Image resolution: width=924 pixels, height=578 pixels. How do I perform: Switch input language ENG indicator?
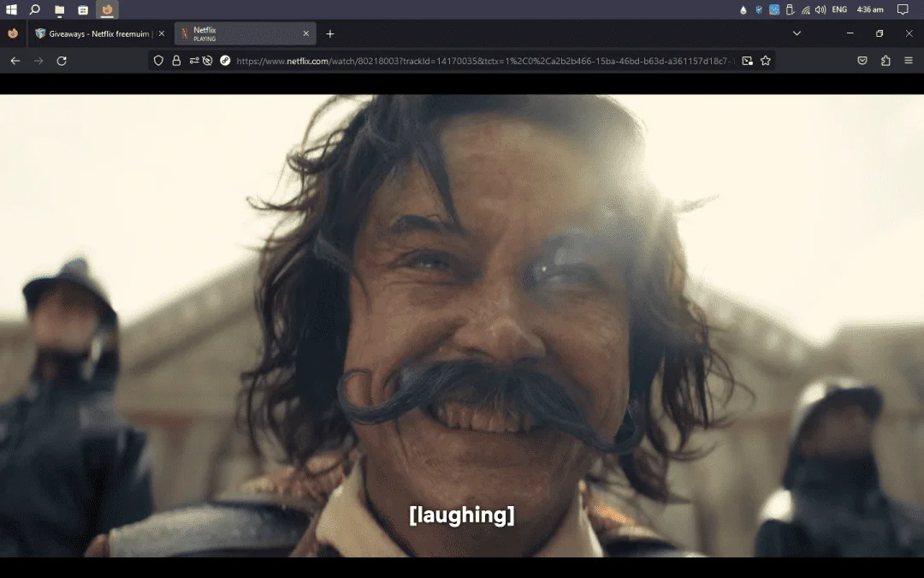pyautogui.click(x=839, y=9)
